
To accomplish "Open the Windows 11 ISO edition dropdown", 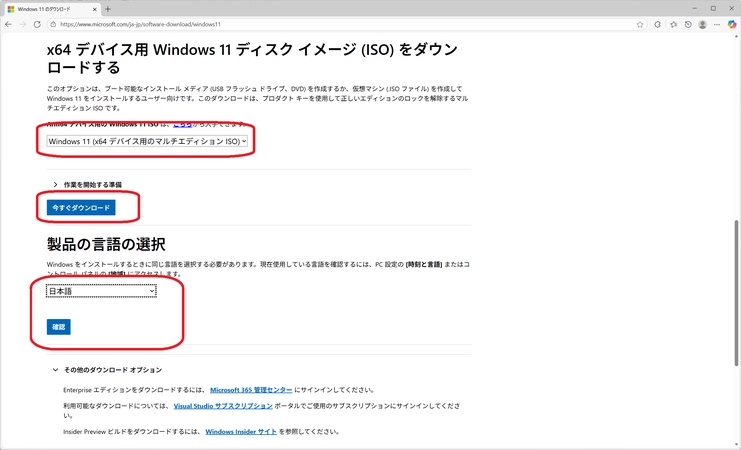I will point(147,141).
